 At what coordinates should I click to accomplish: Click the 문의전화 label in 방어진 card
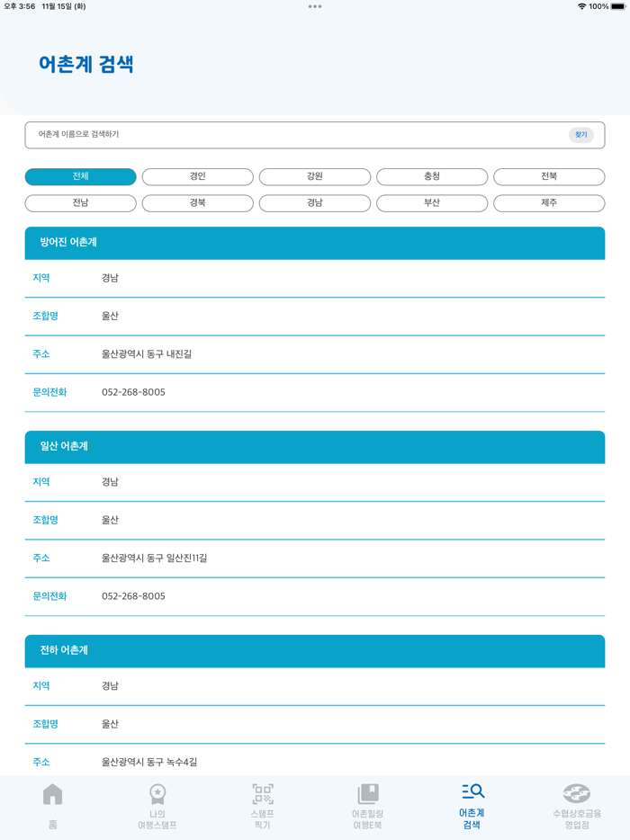tap(49, 392)
